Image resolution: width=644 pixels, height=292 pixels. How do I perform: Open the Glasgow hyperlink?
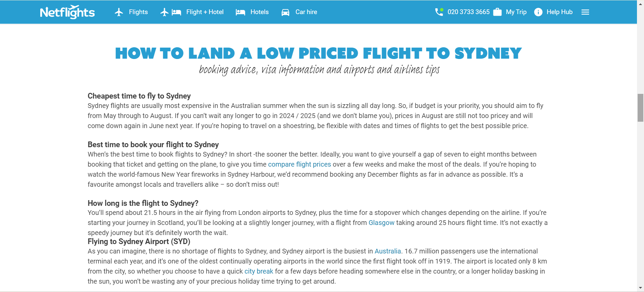[x=381, y=223]
